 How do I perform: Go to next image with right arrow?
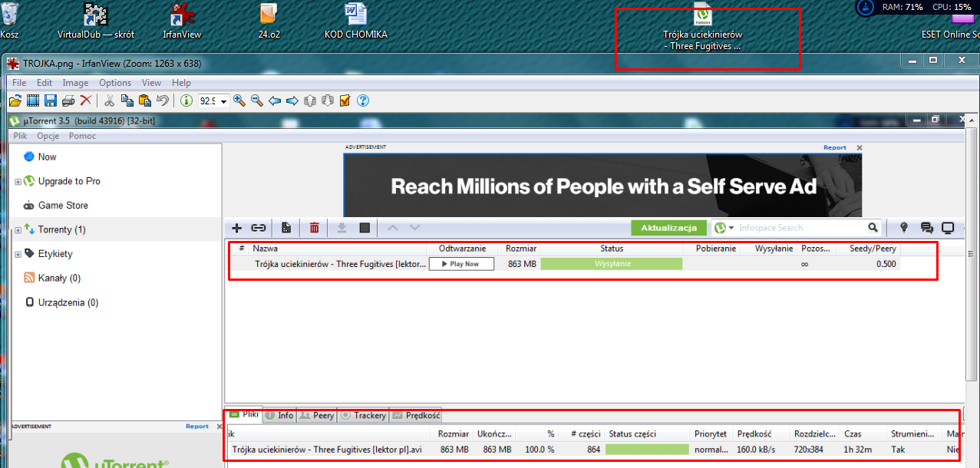[292, 101]
